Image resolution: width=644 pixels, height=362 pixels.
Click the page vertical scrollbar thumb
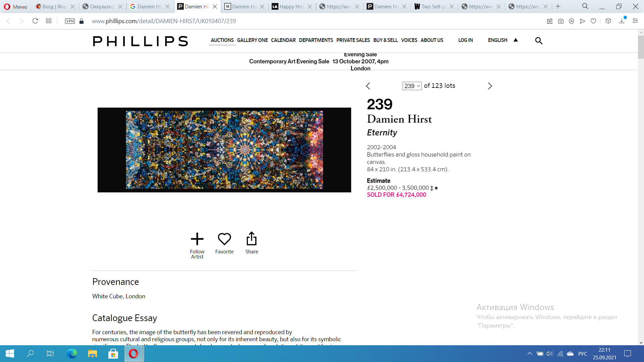(x=641, y=47)
